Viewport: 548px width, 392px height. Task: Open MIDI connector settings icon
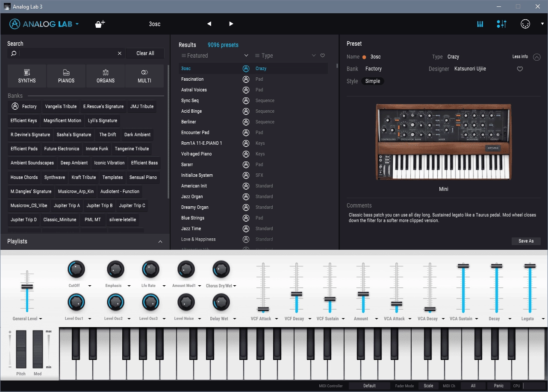click(x=525, y=24)
